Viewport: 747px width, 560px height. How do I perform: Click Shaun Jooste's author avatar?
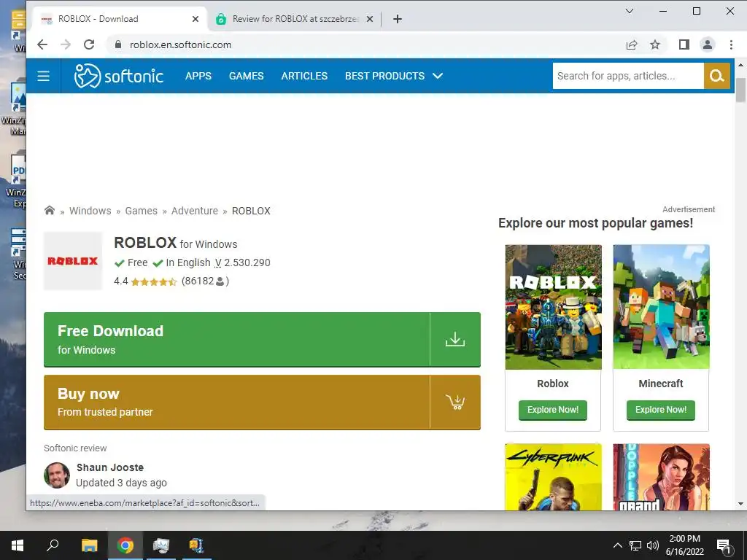(x=57, y=475)
